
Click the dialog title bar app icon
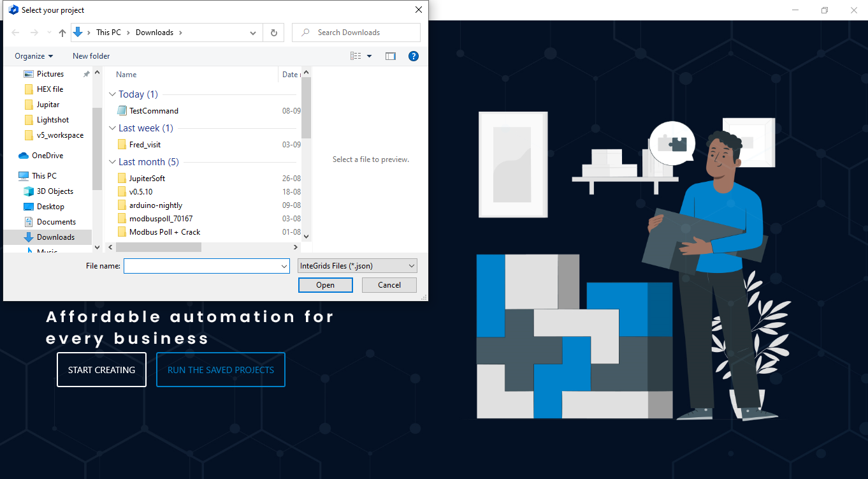click(13, 10)
